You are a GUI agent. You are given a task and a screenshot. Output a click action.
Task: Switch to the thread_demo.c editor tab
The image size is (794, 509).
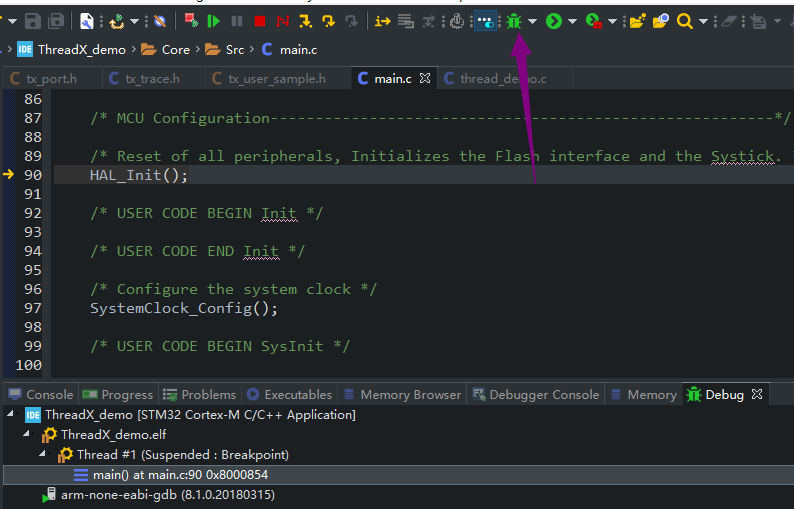pyautogui.click(x=503, y=79)
